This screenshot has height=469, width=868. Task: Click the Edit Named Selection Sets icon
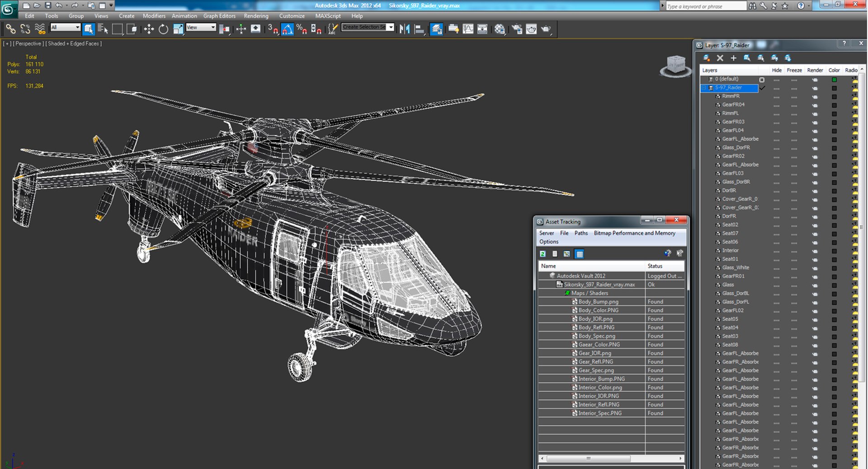point(332,29)
